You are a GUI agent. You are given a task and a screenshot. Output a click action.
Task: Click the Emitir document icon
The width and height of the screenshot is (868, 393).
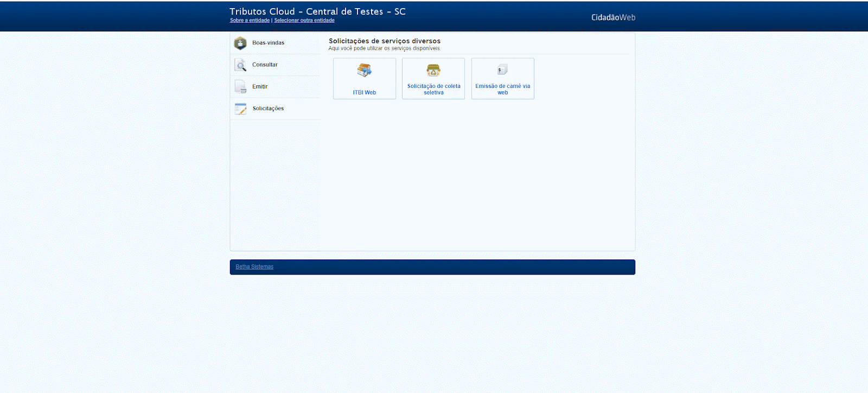(240, 87)
